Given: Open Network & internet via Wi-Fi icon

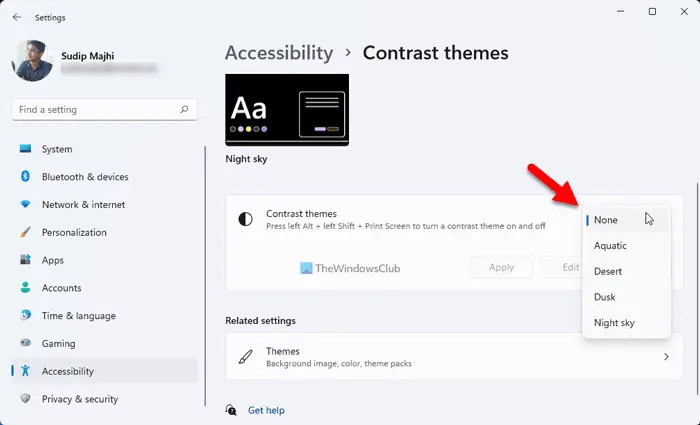Looking at the screenshot, I should pyautogui.click(x=26, y=205).
